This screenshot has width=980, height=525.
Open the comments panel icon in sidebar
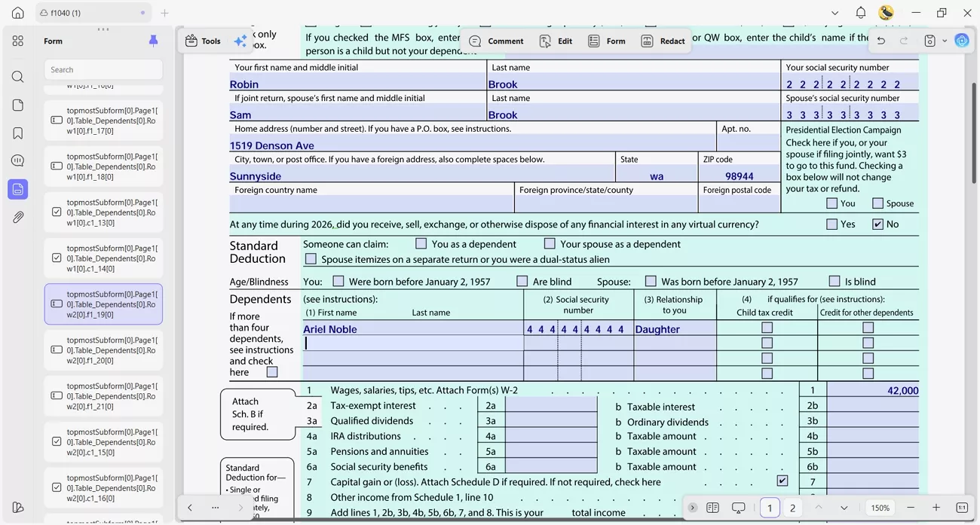(x=18, y=160)
